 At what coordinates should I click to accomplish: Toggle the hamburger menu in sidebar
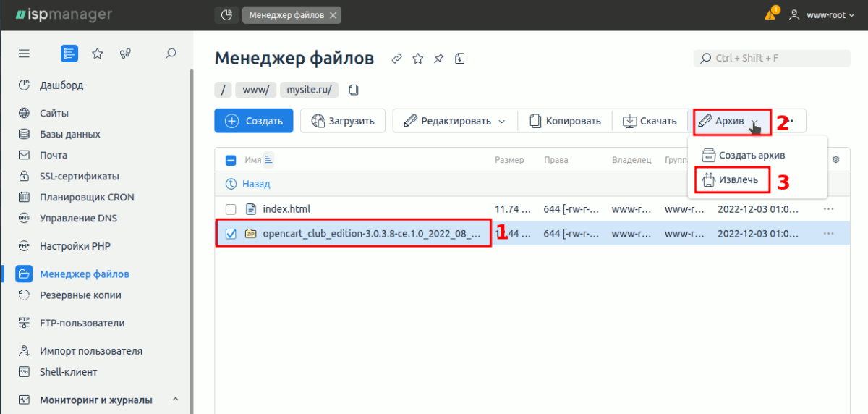click(24, 54)
